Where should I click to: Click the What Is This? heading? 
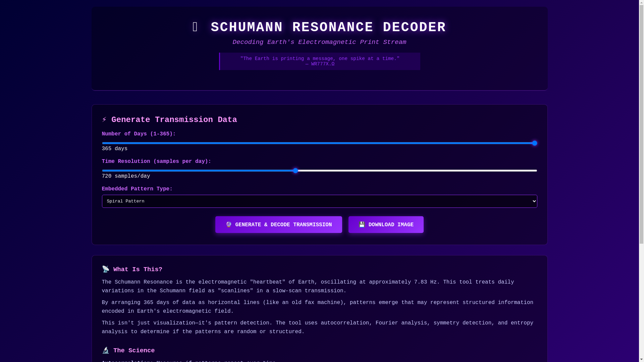pyautogui.click(x=138, y=269)
